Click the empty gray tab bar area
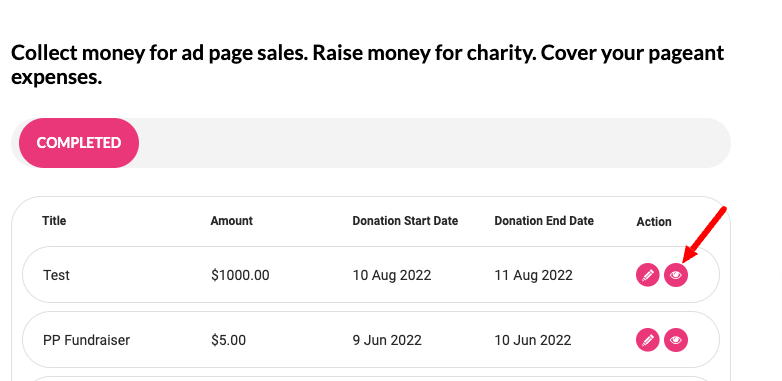Image resolution: width=782 pixels, height=381 pixels. 434,143
